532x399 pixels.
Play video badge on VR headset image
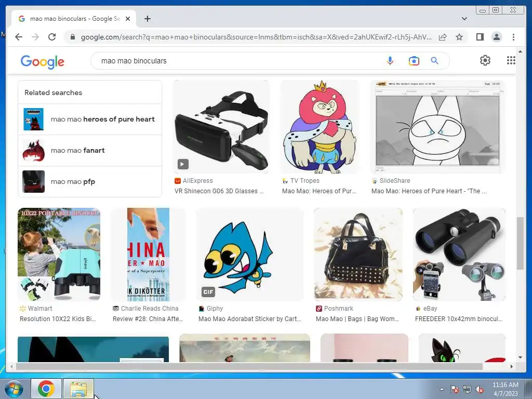183,164
